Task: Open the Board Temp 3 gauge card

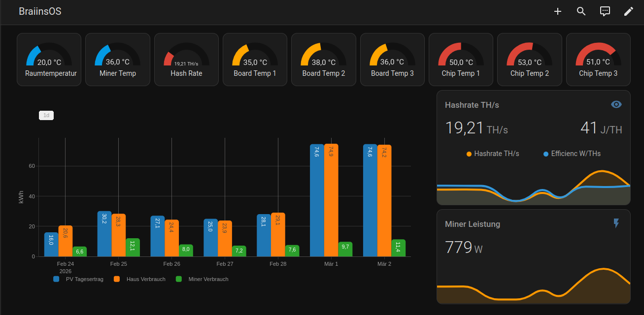Action: click(x=392, y=60)
